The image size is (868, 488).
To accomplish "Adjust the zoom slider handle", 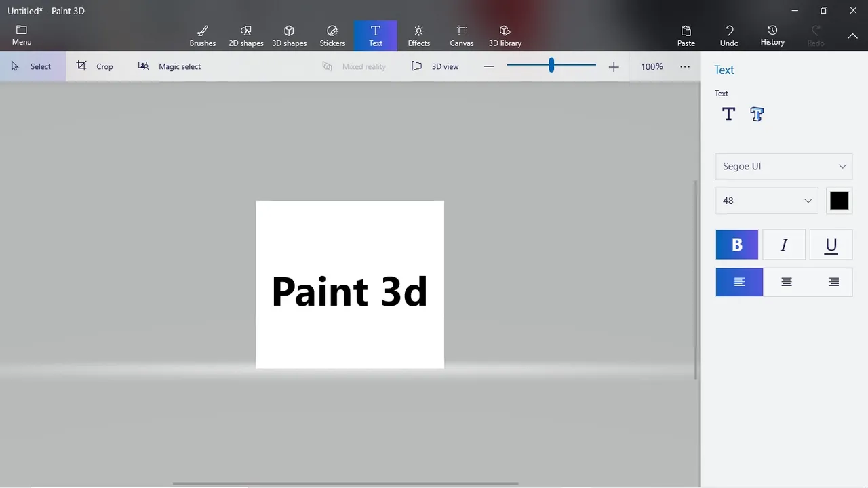I will click(551, 65).
